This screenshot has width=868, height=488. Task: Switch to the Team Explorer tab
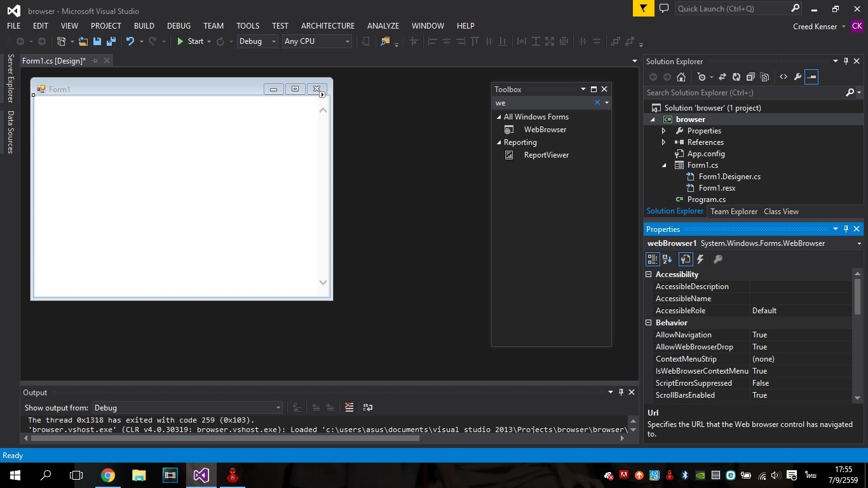click(734, 212)
